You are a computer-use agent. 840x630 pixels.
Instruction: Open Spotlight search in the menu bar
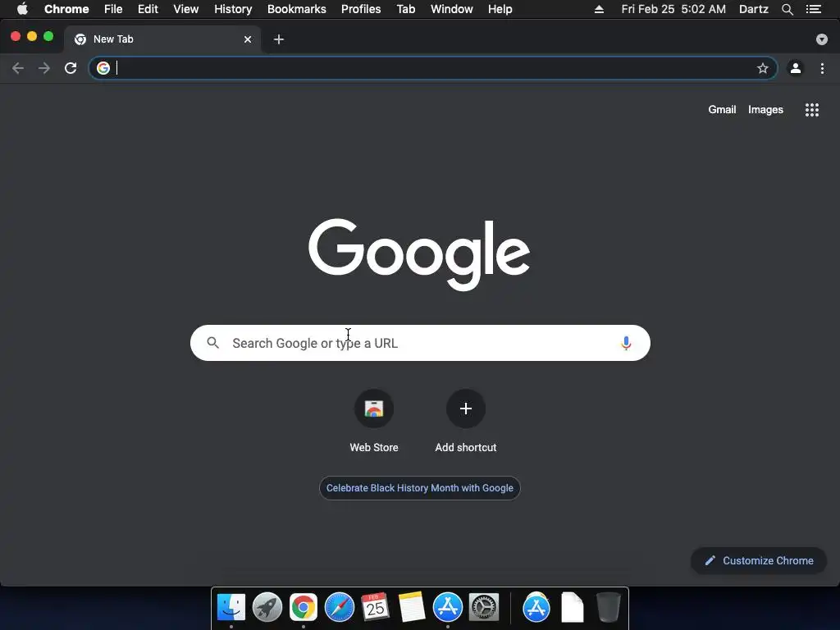click(x=787, y=9)
